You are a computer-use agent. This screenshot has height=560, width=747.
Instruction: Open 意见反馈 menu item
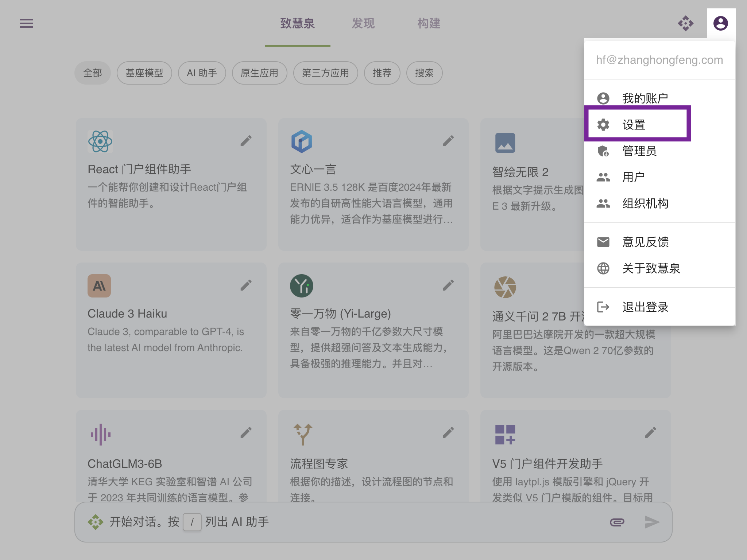click(659, 242)
